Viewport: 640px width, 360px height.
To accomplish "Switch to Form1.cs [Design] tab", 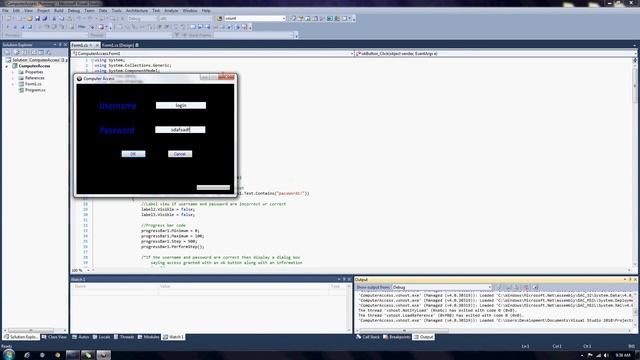I will click(x=118, y=45).
